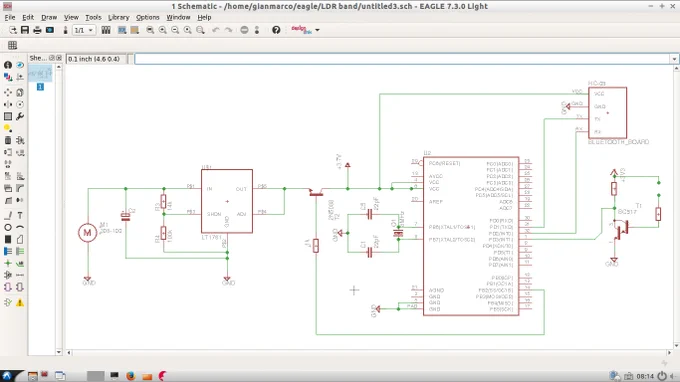The image size is (680, 382).
Task: Select the Text tool
Action: click(20, 215)
